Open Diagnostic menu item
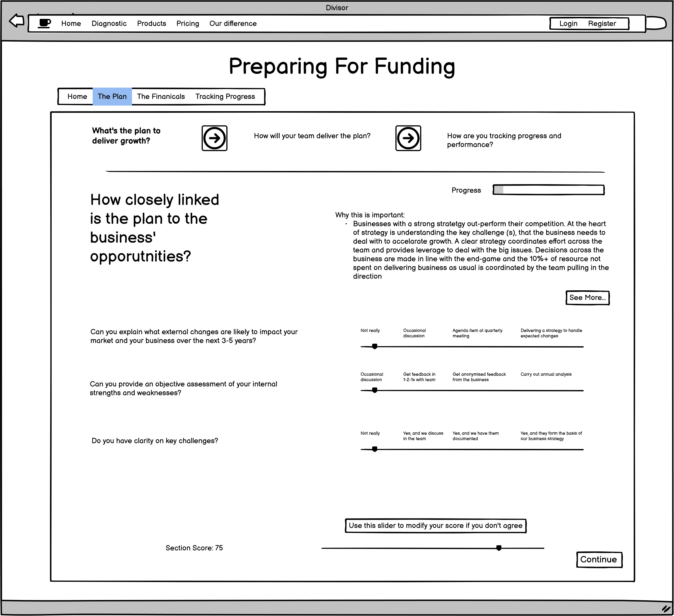Viewport: 674px width, 616px height. tap(108, 24)
